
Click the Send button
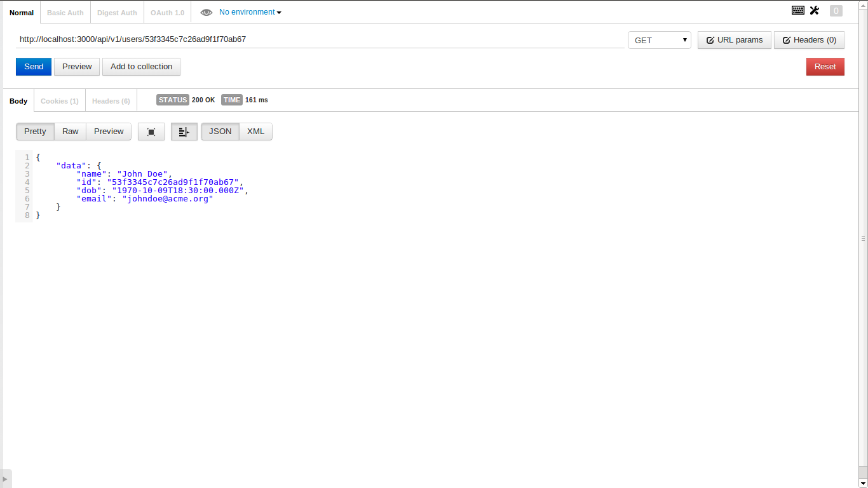[x=34, y=67]
